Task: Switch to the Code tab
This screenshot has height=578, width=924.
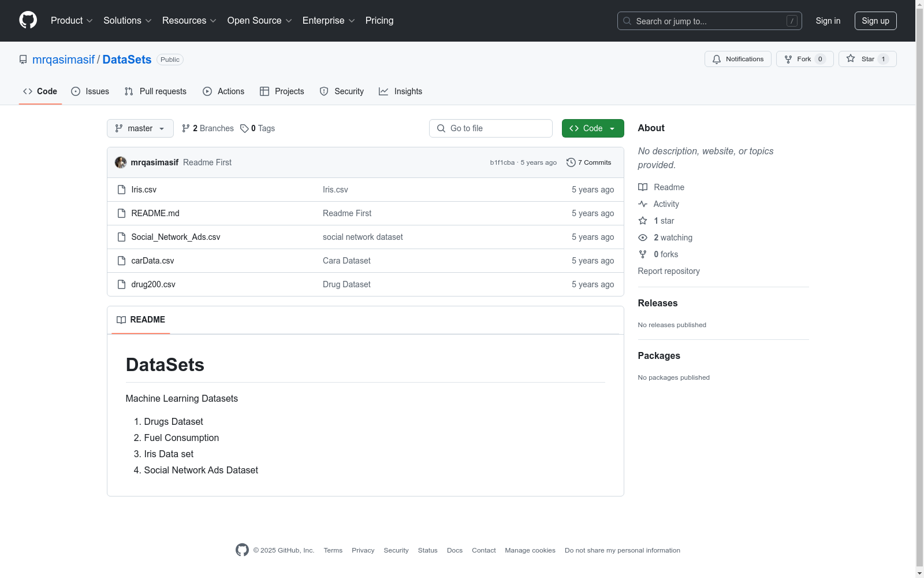Action: (x=40, y=91)
